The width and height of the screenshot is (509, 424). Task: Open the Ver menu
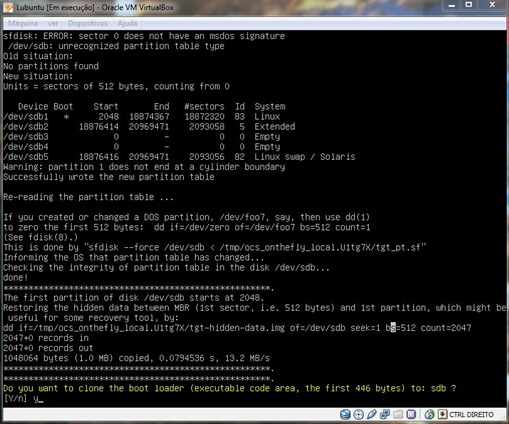point(53,23)
